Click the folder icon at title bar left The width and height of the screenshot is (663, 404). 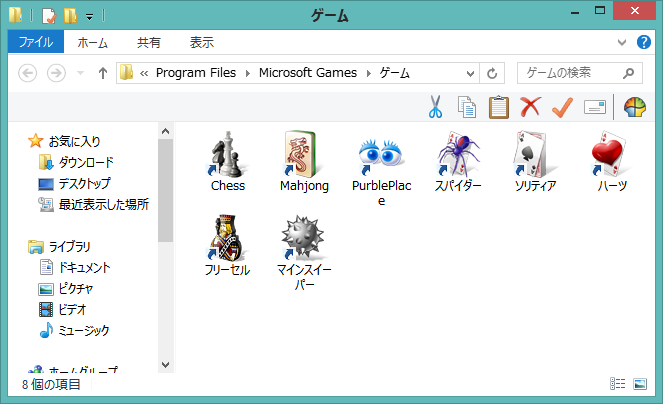[16, 14]
